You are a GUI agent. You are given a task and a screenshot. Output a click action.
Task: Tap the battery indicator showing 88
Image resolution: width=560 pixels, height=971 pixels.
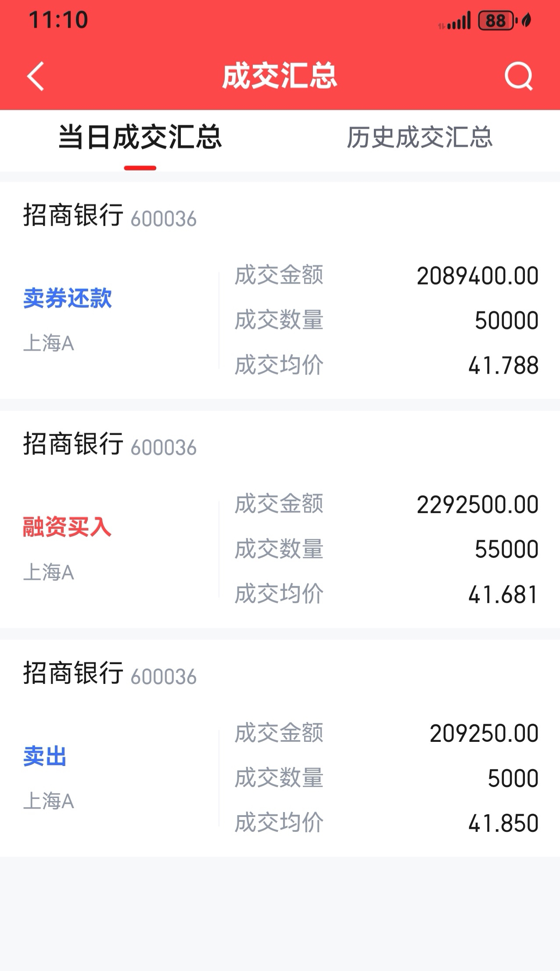pos(496,21)
